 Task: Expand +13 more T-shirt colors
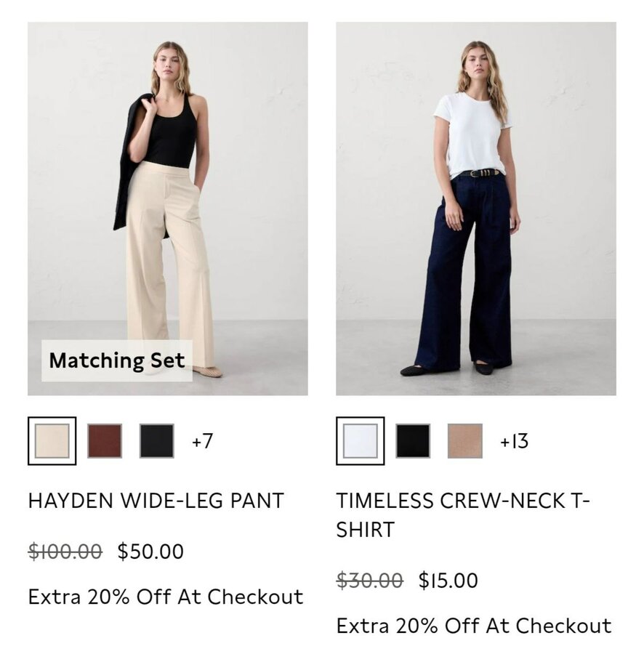click(515, 441)
